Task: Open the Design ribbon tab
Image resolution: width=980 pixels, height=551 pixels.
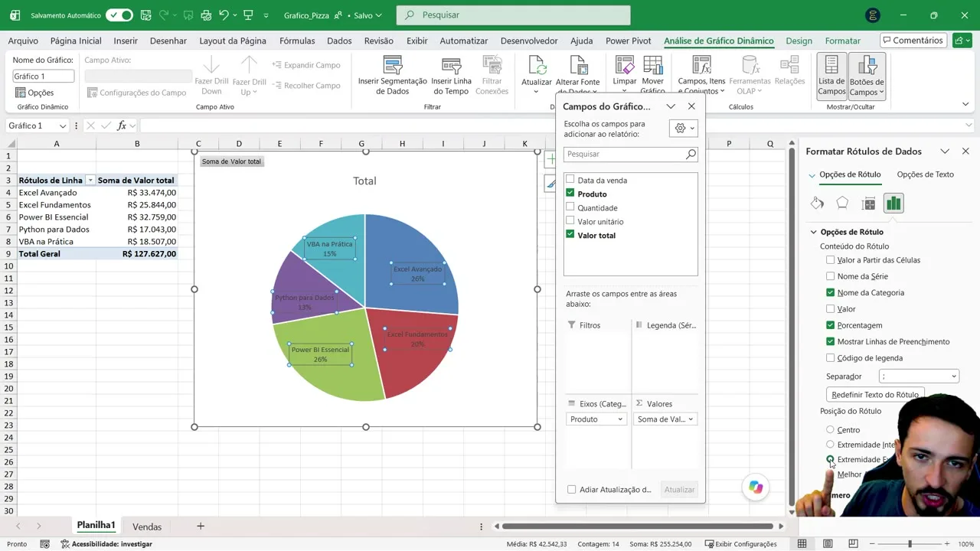Action: pos(799,41)
